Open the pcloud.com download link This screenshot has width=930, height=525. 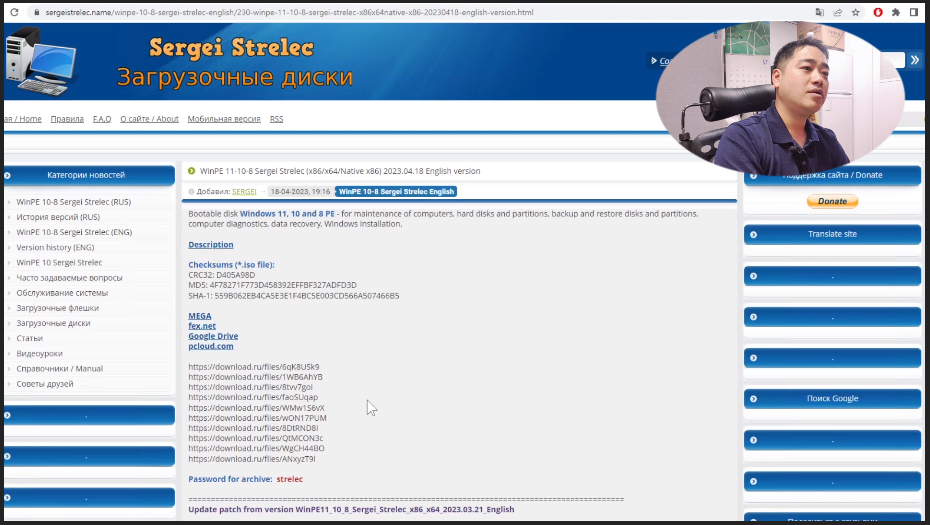211,346
